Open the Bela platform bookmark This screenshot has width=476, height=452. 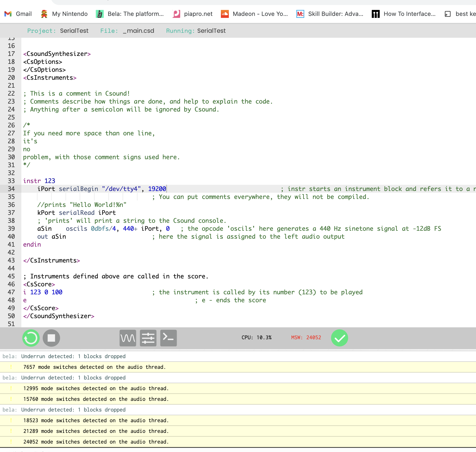coord(130,14)
